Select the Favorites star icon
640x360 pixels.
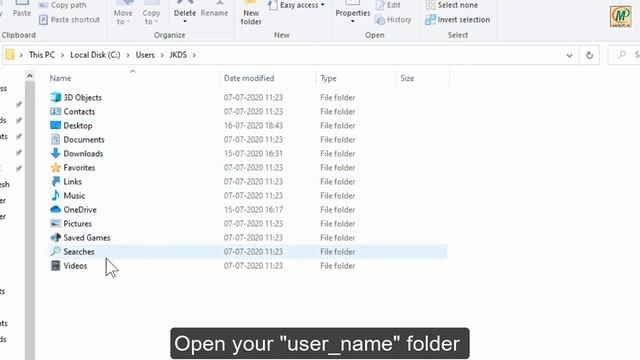click(x=56, y=167)
